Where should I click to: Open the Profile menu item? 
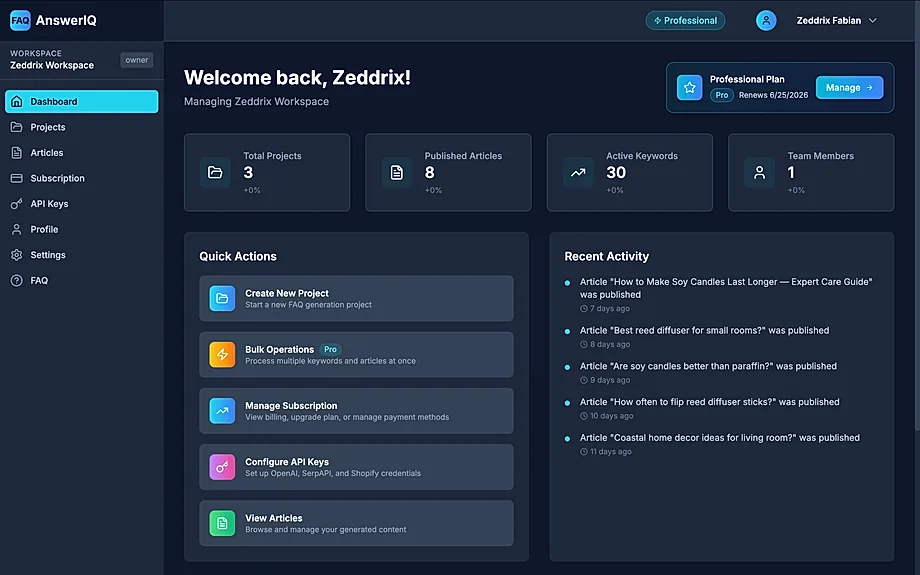(x=82, y=229)
